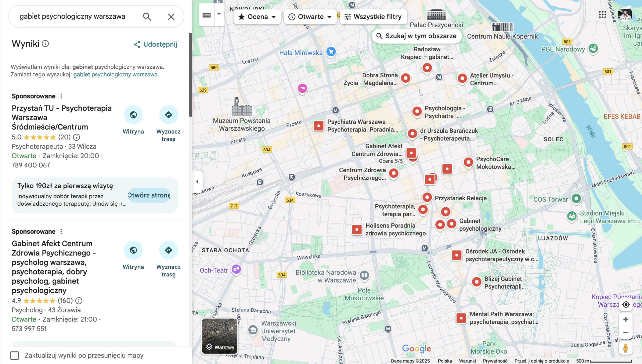Screen dimensions: 642x364
Task: Click Och-Teatr theatre pin
Action: pos(236,270)
